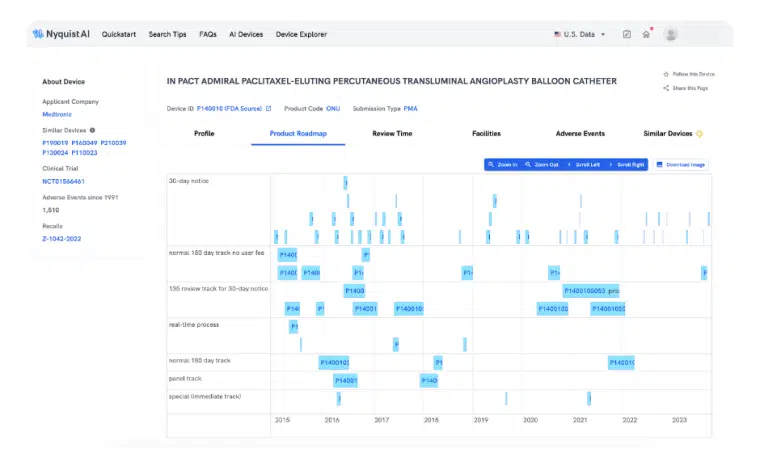Open similar device P190019

tap(55, 143)
